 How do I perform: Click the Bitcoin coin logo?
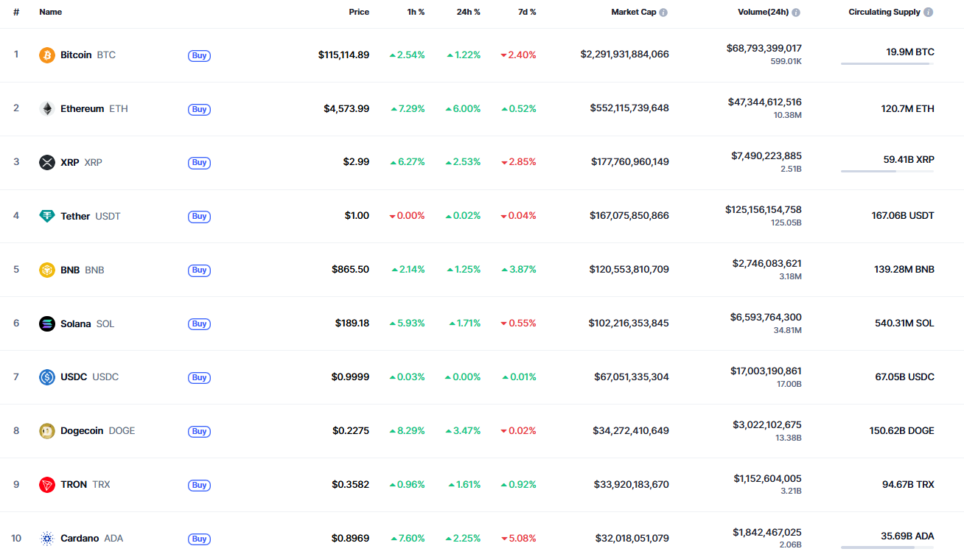47,55
